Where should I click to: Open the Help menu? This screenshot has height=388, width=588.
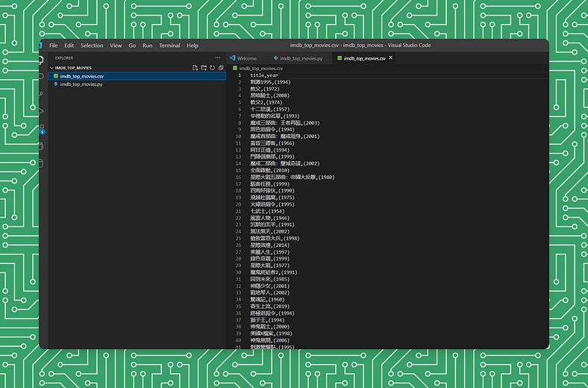tap(193, 46)
